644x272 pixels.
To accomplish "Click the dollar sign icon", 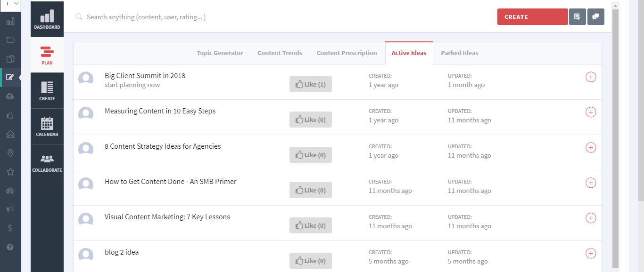I will pyautogui.click(x=10, y=228).
